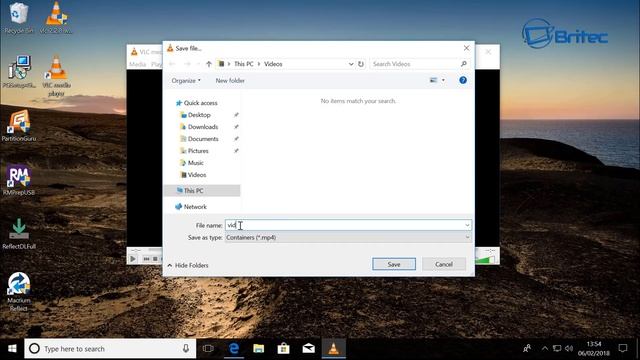Open Task View on the taskbar
640x360 pixels.
click(x=208, y=349)
